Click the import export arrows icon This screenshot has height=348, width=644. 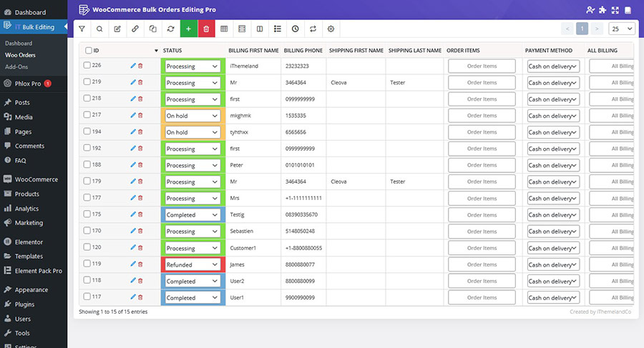click(313, 29)
